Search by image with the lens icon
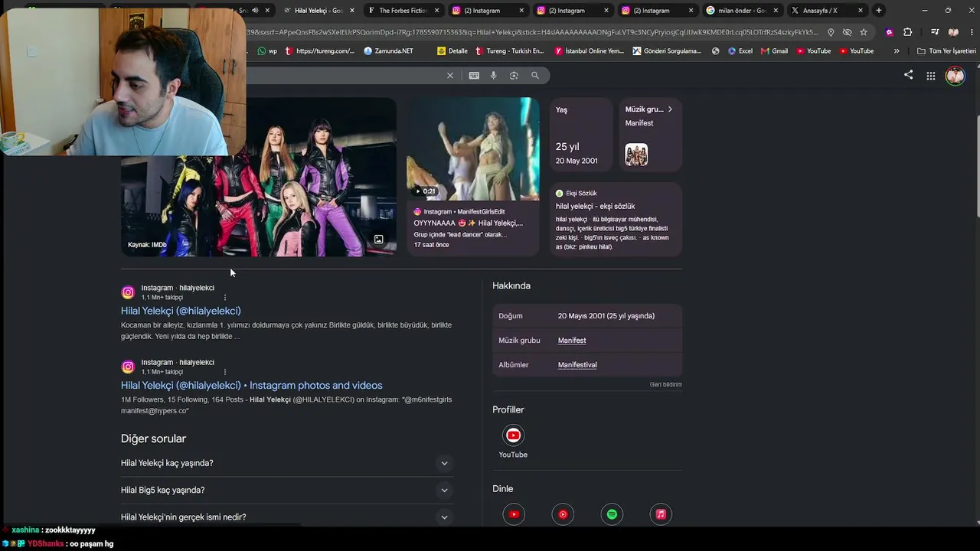The width and height of the screenshot is (980, 551). pyautogui.click(x=514, y=75)
